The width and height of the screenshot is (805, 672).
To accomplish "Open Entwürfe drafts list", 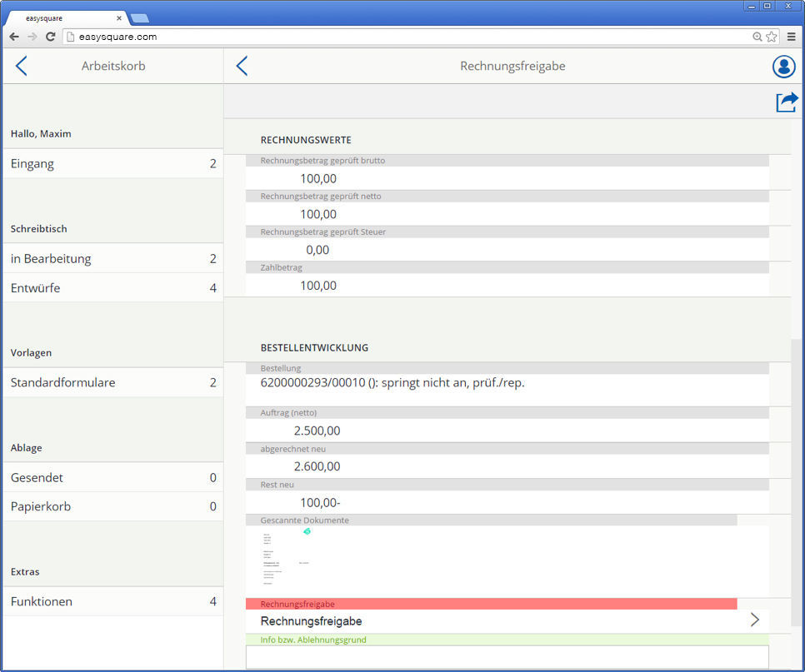I will click(112, 288).
